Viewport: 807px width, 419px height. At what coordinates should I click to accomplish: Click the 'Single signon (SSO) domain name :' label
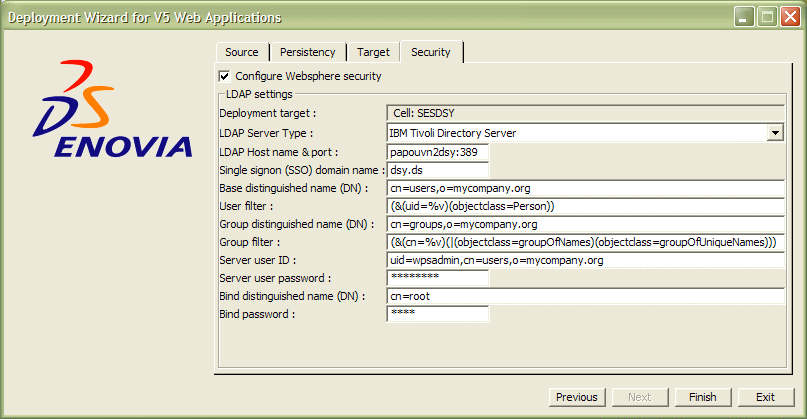coord(302,170)
